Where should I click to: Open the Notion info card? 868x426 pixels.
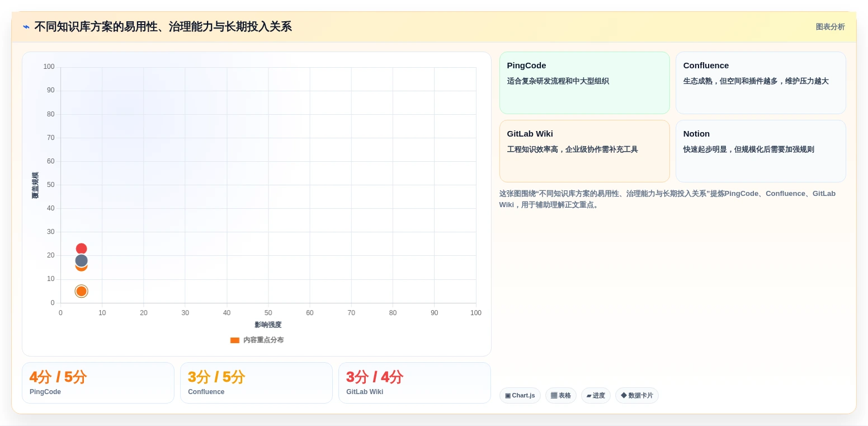coord(761,151)
